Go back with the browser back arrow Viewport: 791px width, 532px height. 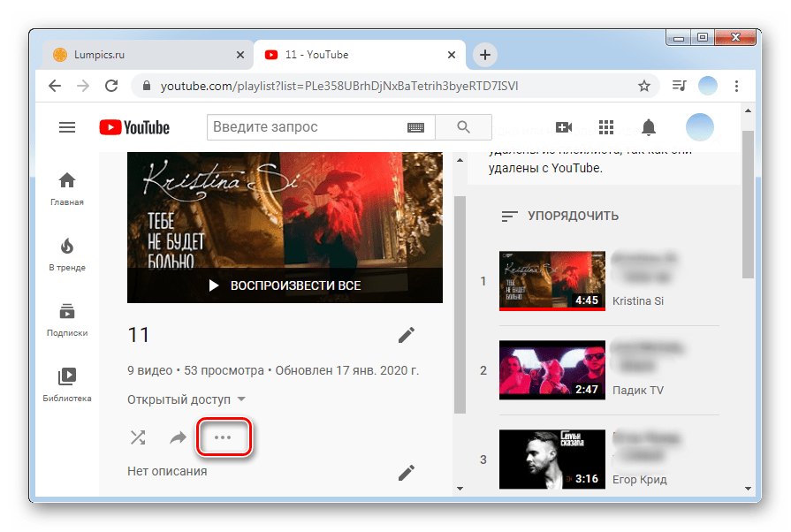(x=55, y=86)
